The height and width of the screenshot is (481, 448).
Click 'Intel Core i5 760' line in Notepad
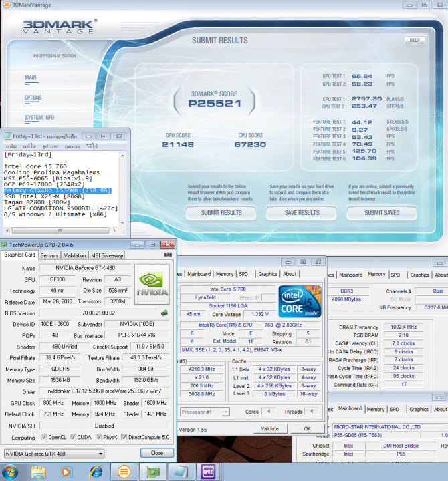[35, 166]
